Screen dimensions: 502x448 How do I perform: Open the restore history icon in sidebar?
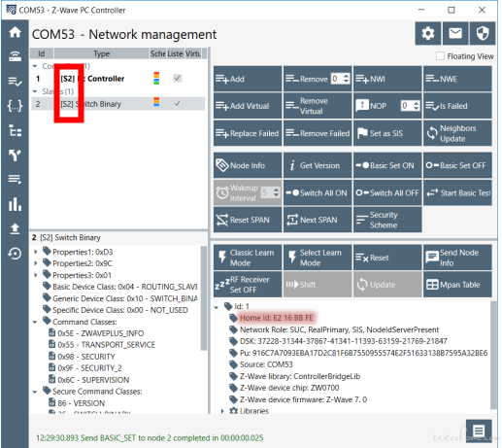coord(15,254)
